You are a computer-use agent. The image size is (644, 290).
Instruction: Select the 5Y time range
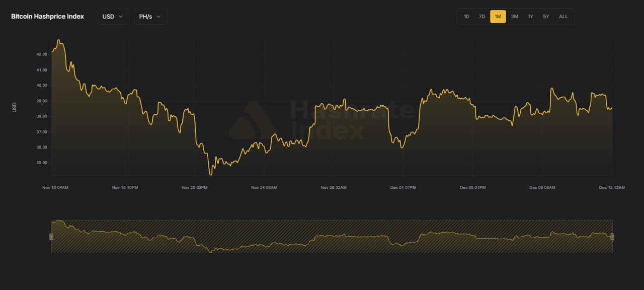[546, 16]
